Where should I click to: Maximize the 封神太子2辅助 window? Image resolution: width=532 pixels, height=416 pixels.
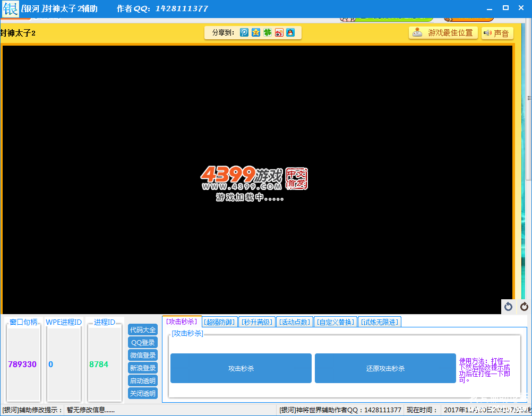tap(505, 8)
